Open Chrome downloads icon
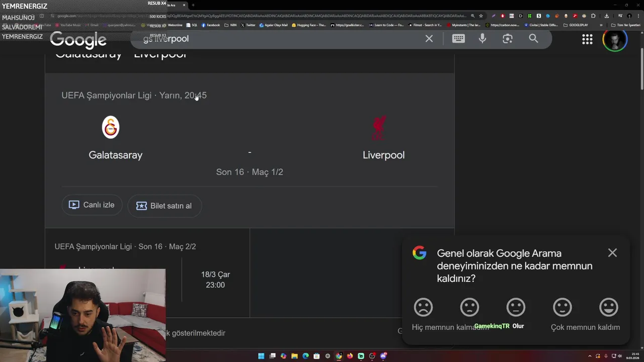 pyautogui.click(x=607, y=16)
